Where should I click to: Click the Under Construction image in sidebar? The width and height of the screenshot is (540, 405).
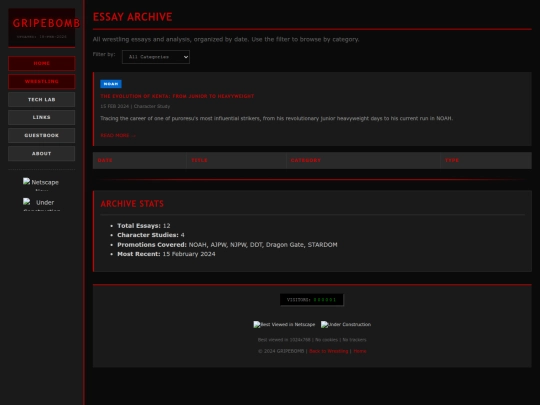pyautogui.click(x=41, y=204)
